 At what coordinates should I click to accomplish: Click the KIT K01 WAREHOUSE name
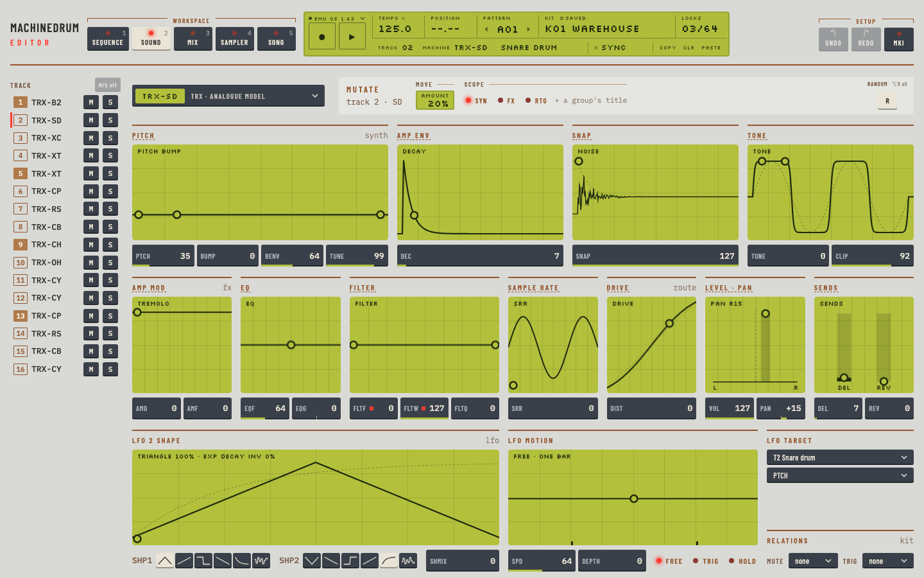click(x=592, y=29)
